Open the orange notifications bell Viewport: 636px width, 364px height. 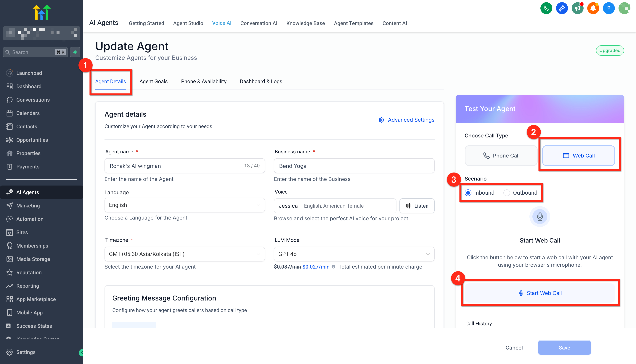(593, 9)
